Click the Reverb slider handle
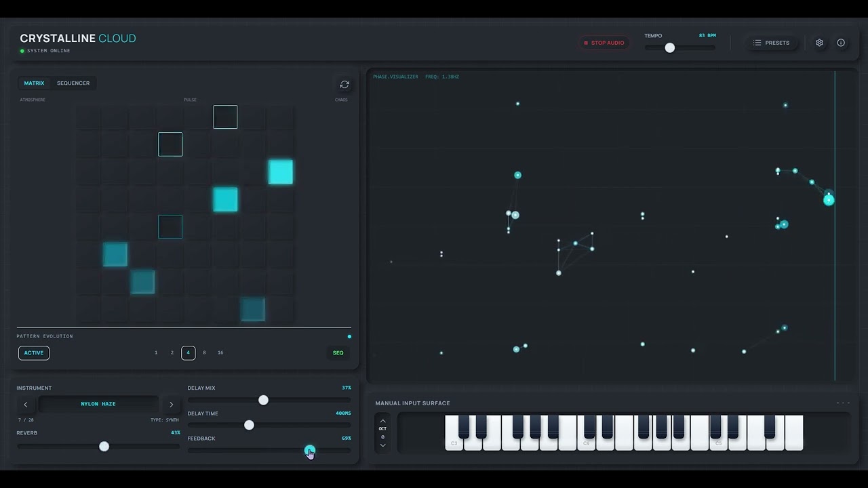The image size is (868, 488). click(x=104, y=446)
